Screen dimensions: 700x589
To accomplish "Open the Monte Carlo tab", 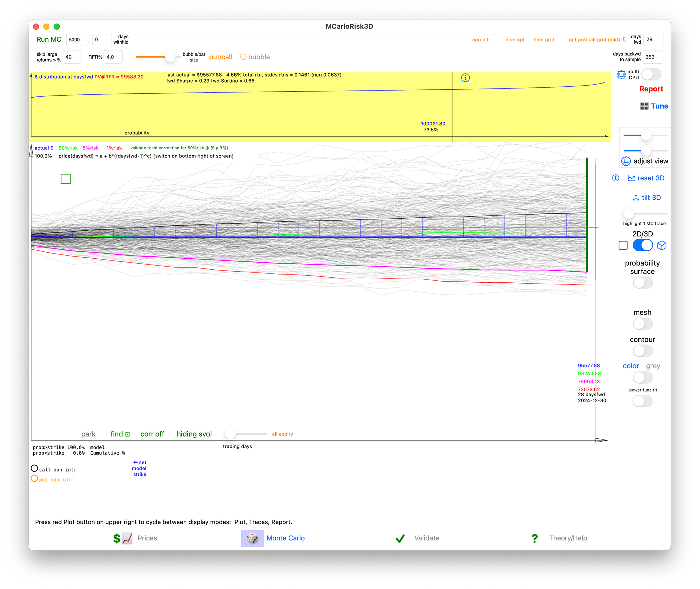I will [286, 538].
